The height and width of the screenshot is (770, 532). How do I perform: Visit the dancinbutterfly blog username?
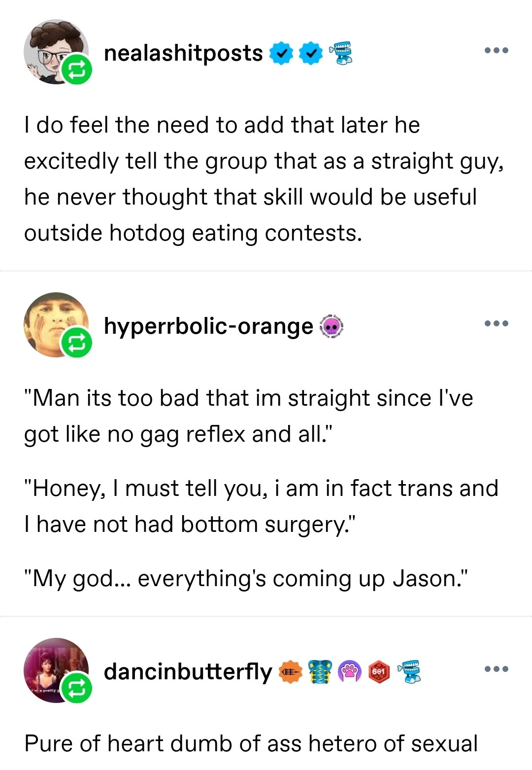click(188, 671)
